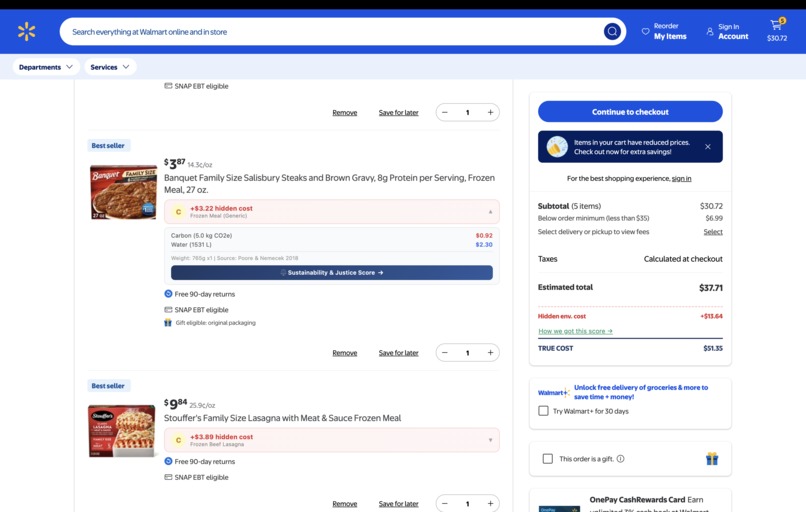Click Estimated total $37.71 value
Screen dimensions: 806x512
coord(710,288)
